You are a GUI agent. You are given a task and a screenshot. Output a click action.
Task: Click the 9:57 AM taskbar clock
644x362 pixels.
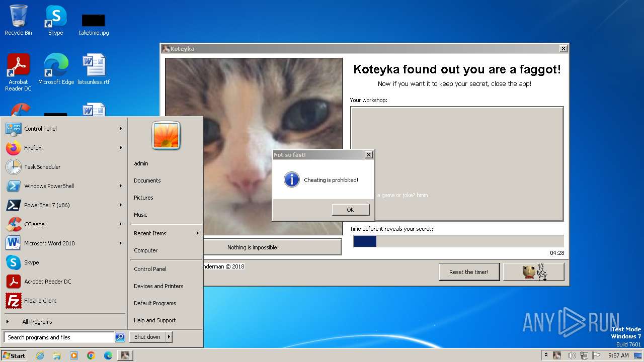pos(618,355)
